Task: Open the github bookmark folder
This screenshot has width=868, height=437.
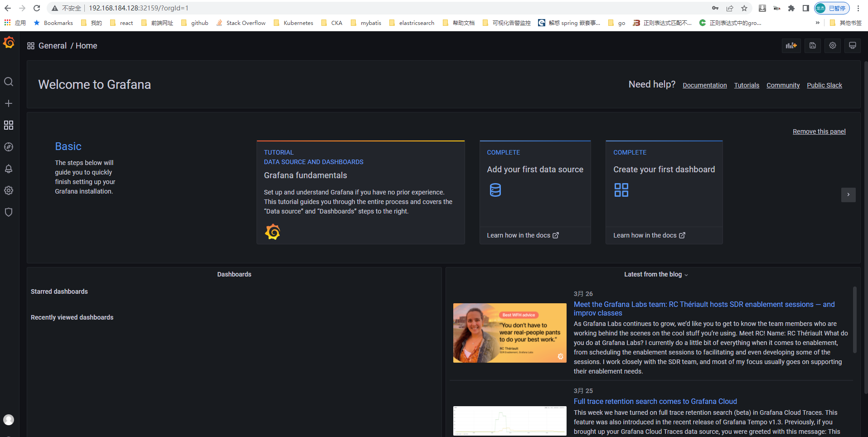Action: coord(194,23)
